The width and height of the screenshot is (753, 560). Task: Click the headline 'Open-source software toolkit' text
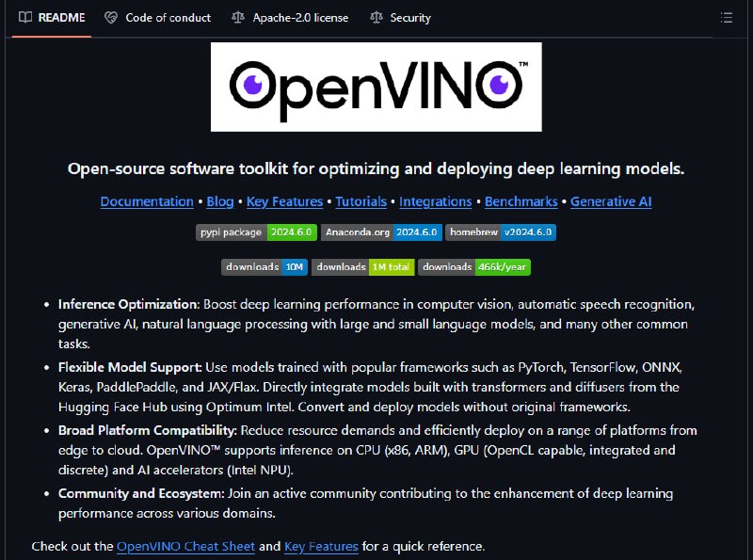click(178, 169)
